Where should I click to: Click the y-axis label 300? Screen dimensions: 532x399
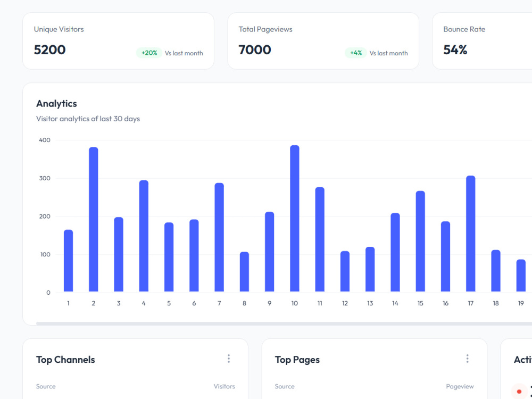[x=45, y=178]
